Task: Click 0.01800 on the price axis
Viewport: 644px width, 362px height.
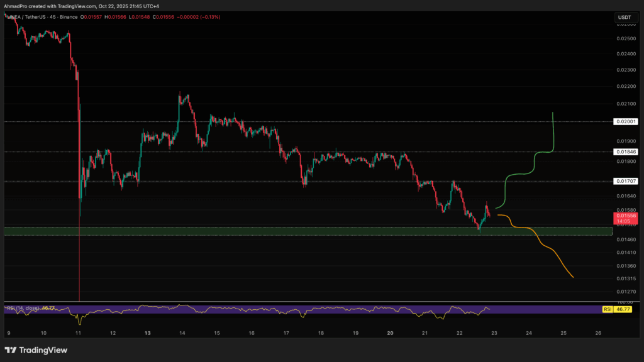Action: click(626, 162)
